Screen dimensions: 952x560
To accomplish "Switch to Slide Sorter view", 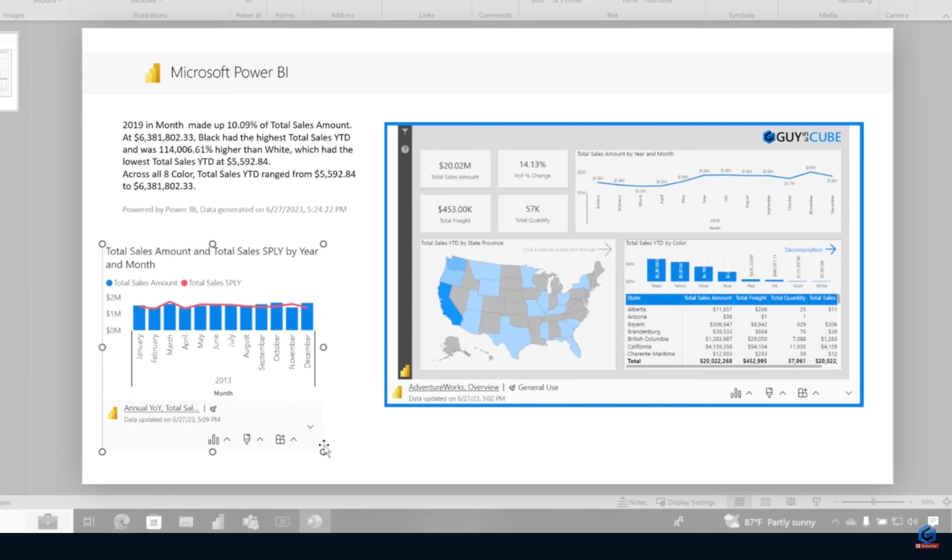I will click(765, 502).
